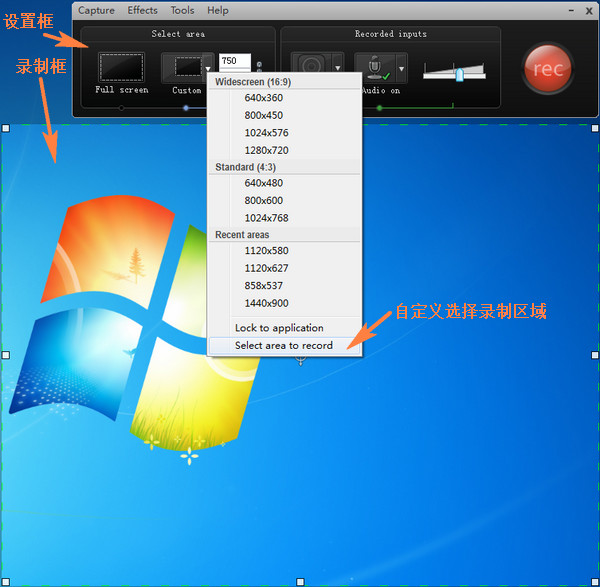
Task: Minimize the recorder window
Action: pyautogui.click(x=571, y=11)
